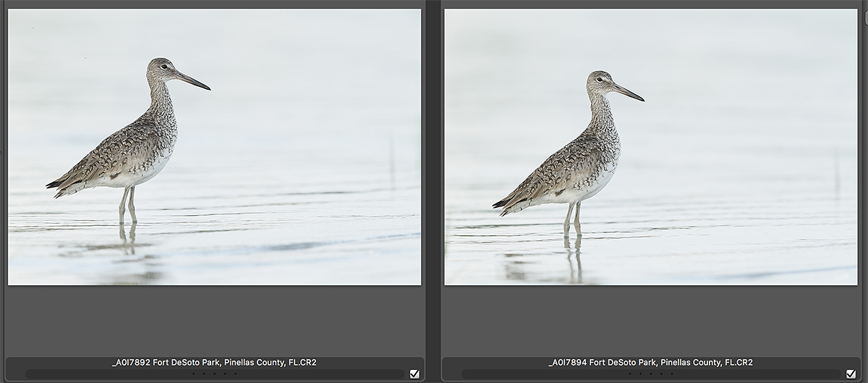Set star rating dots under _A0I7894
The width and height of the screenshot is (868, 383).
[x=650, y=374]
